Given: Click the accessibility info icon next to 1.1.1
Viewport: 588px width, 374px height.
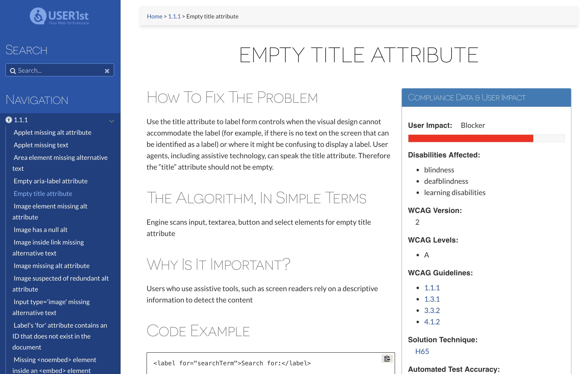Looking at the screenshot, I should tap(9, 120).
